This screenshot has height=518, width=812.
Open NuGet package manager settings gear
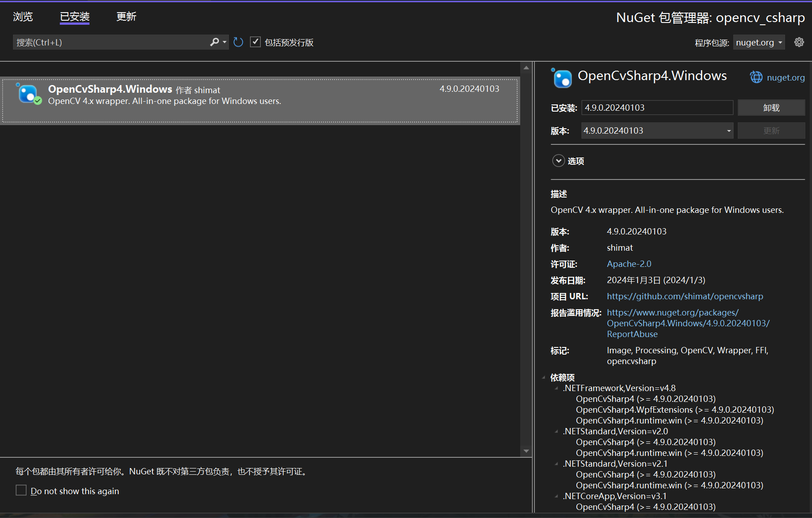tap(799, 42)
